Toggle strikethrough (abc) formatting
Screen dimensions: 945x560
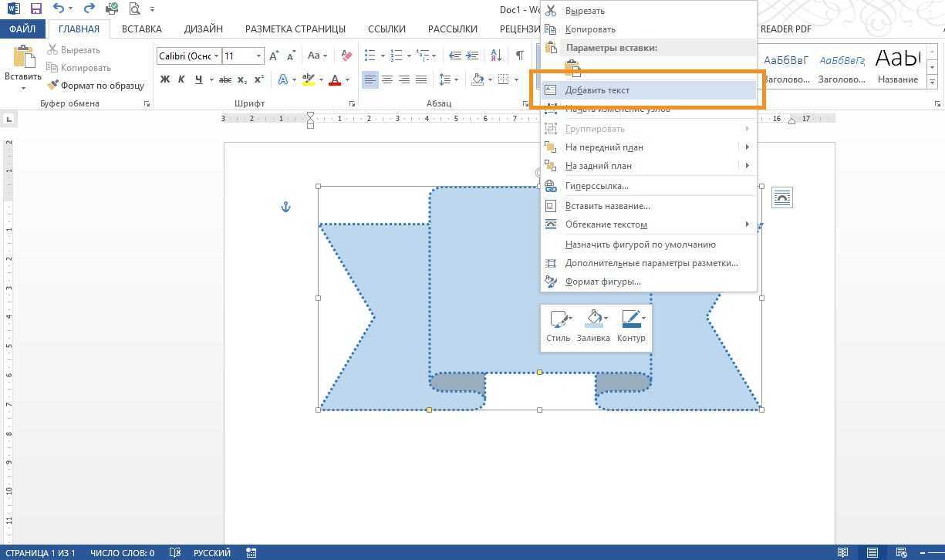tap(225, 79)
